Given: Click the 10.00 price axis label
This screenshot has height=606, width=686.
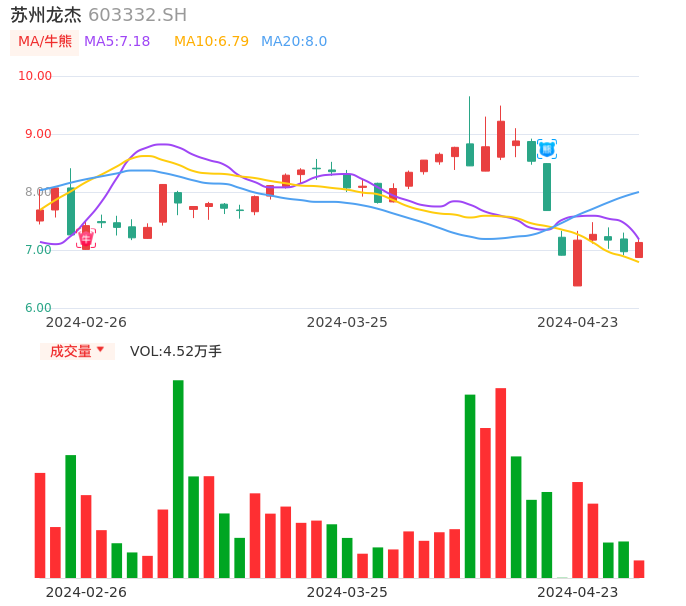Looking at the screenshot, I should (x=35, y=76).
